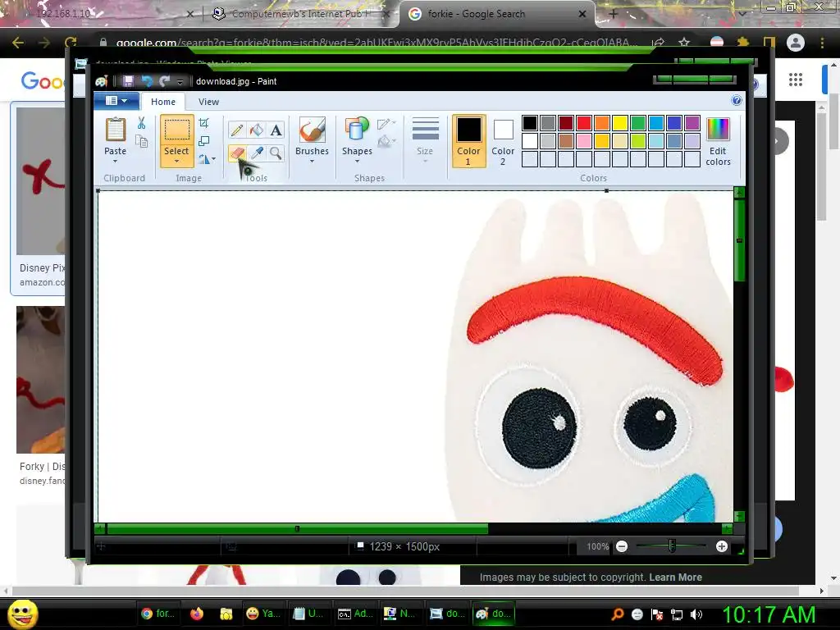This screenshot has height=630, width=840.
Task: Click the Paste clipboard icon
Action: tap(115, 130)
